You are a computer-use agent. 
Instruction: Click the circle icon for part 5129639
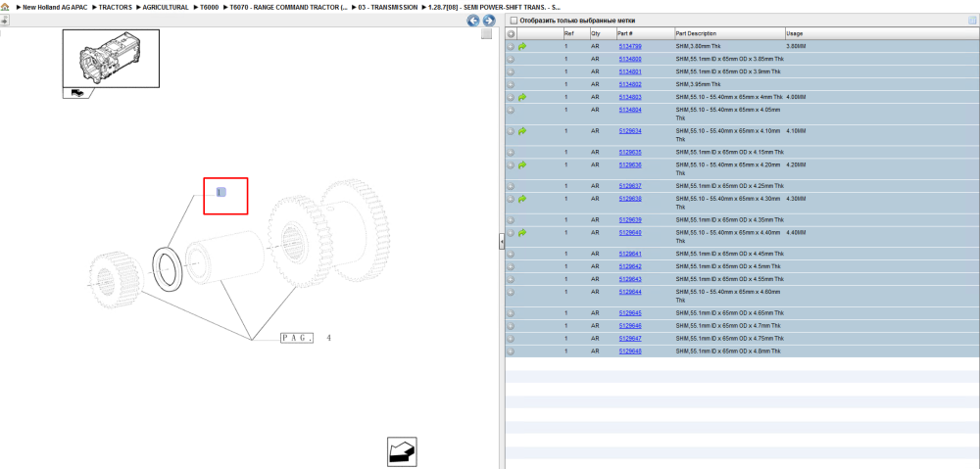coord(510,220)
